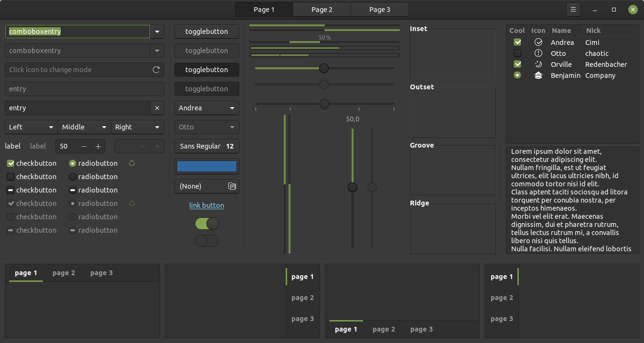Uncheck Orville's Cool checkbox
Image resolution: width=644 pixels, height=343 pixels.
tap(517, 64)
